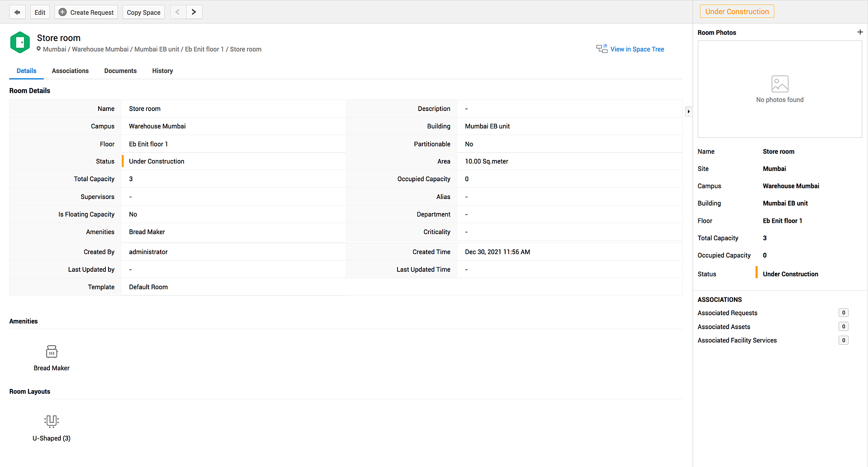The width and height of the screenshot is (868, 467).
Task: Click Site value Mumbai in side panel
Action: [774, 169]
